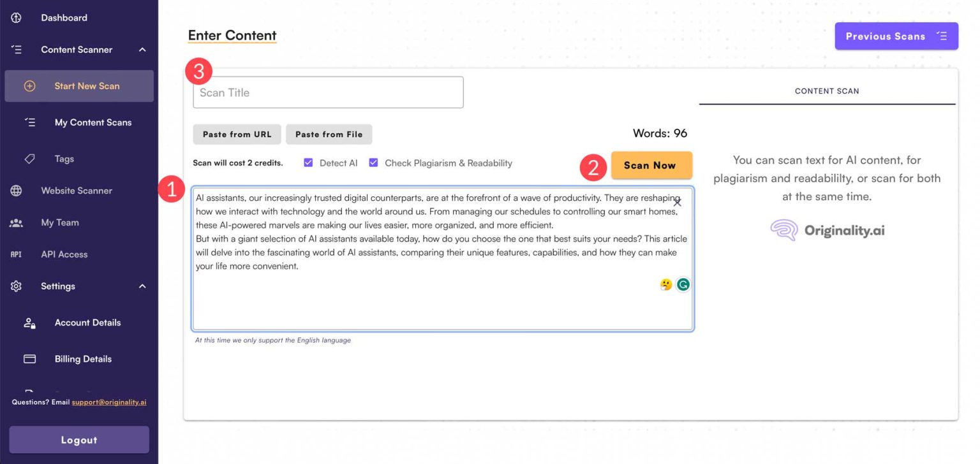Click the My Content Scans list icon

pos(29,122)
